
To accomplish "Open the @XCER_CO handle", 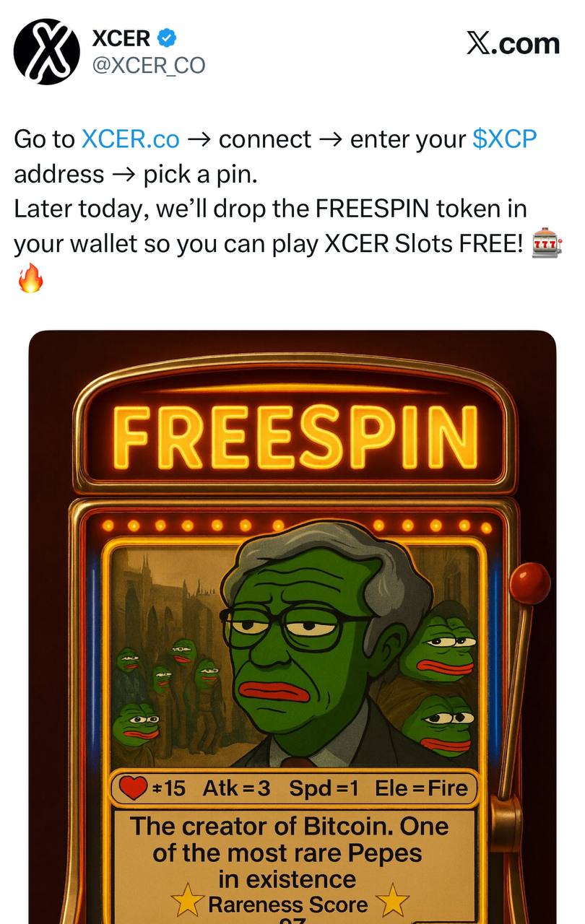I will point(149,66).
